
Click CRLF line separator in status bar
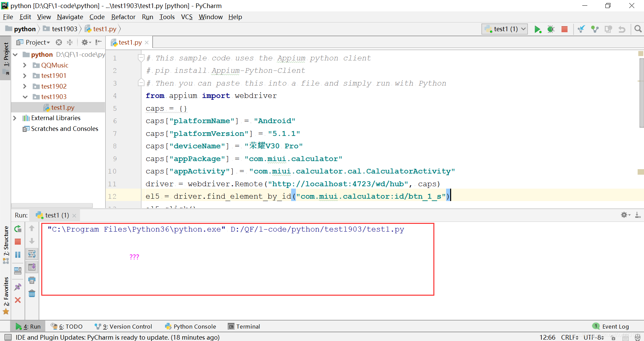click(570, 337)
